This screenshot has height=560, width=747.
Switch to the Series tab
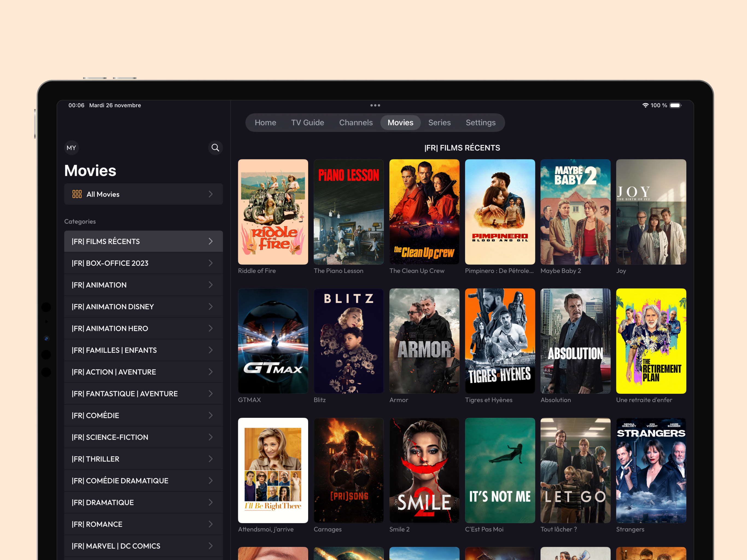(x=439, y=122)
